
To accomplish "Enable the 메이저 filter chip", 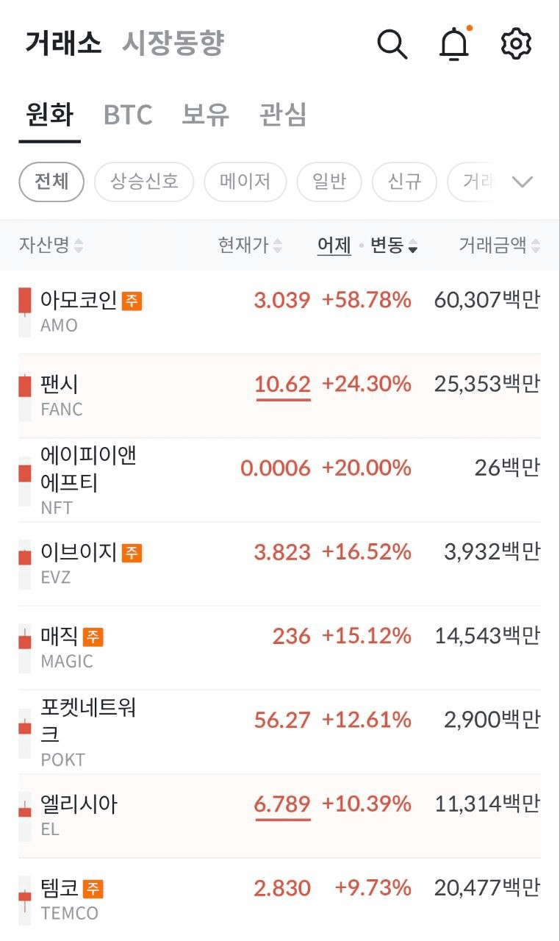I will point(245,182).
